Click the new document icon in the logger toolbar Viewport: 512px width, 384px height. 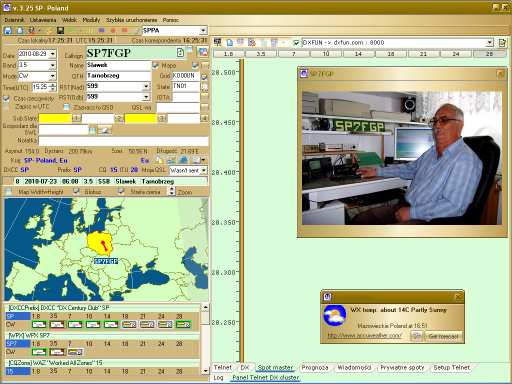click(x=20, y=31)
